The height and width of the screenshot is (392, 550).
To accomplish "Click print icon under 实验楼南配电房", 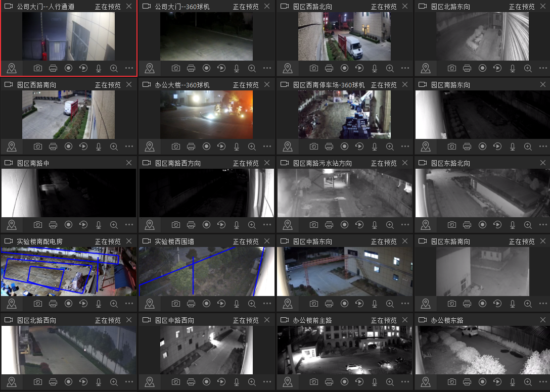I will [53, 303].
